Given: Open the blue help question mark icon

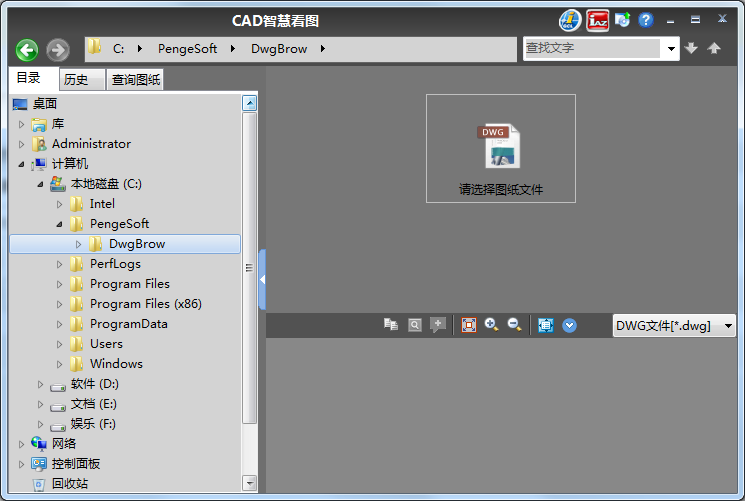Looking at the screenshot, I should (x=646, y=20).
